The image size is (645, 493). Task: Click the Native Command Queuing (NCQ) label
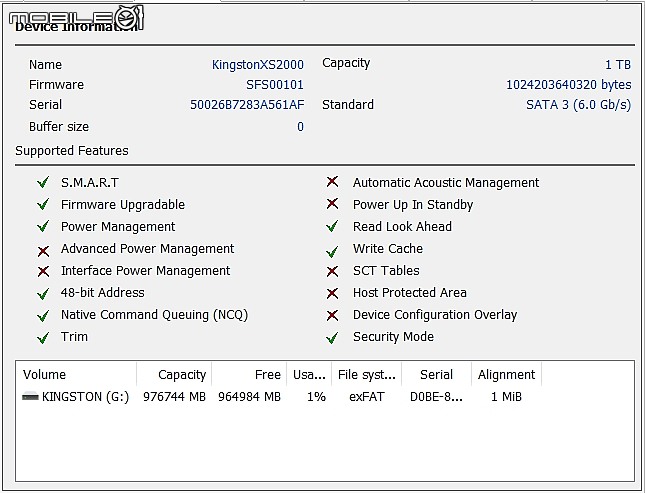pos(154,315)
